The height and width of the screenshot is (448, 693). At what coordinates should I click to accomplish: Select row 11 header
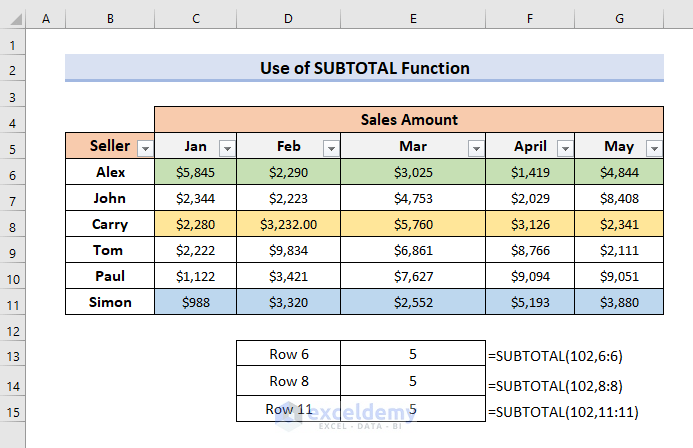[13, 302]
